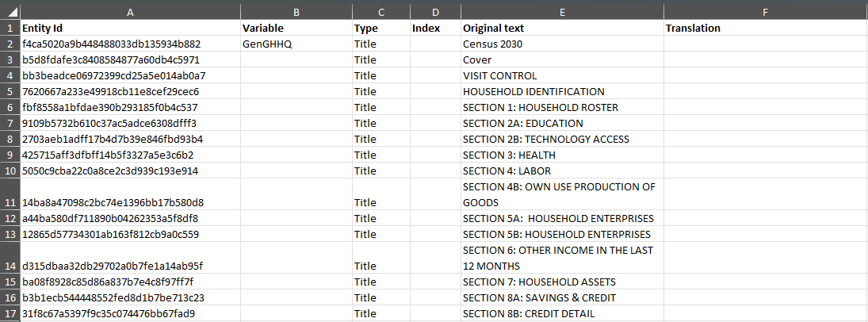Select column E header
Viewport: 868px width, 322px height.
[x=561, y=12]
